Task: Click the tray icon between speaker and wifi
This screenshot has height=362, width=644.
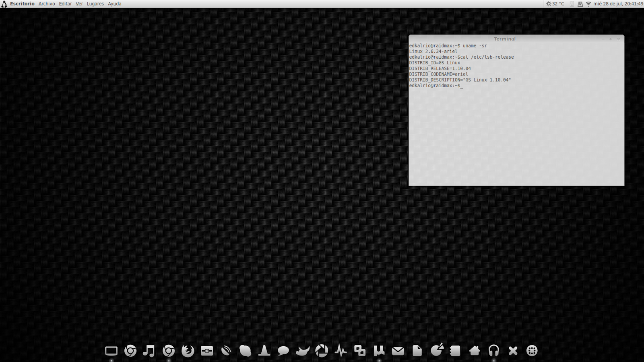Action: [580, 4]
